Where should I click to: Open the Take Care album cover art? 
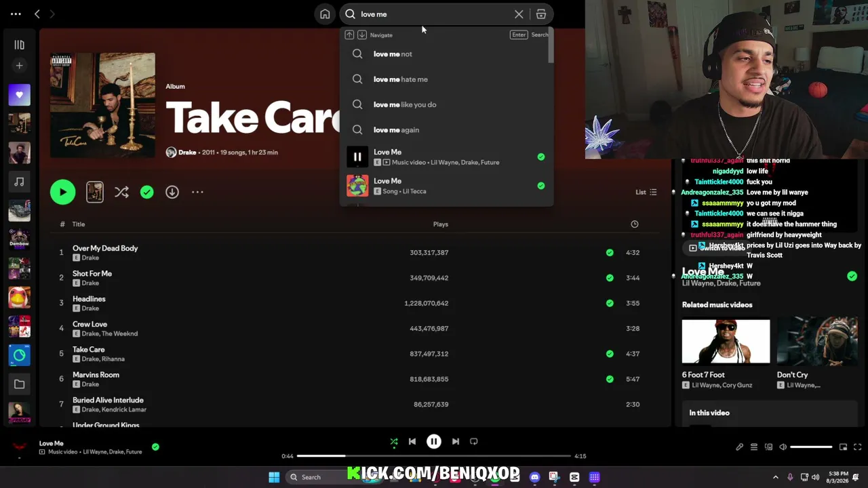coord(102,105)
